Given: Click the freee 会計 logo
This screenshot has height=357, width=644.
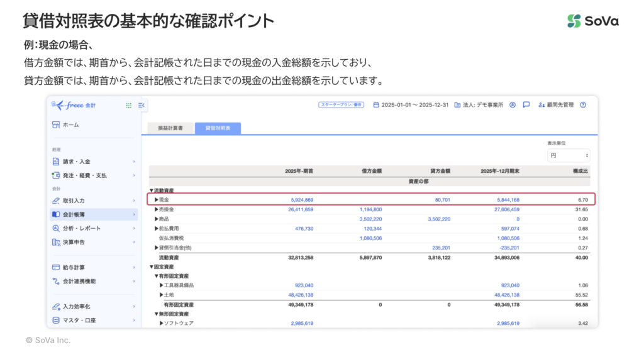Looking at the screenshot, I should coord(74,106).
